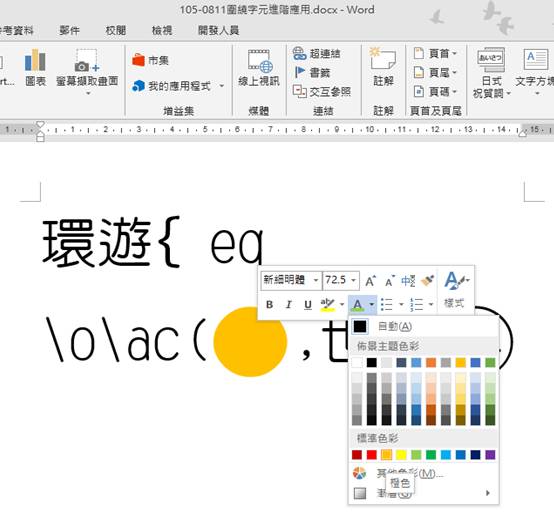The height and width of the screenshot is (530, 554).
Task: Pick standard dark blue swatch
Action: pyautogui.click(x=476, y=455)
